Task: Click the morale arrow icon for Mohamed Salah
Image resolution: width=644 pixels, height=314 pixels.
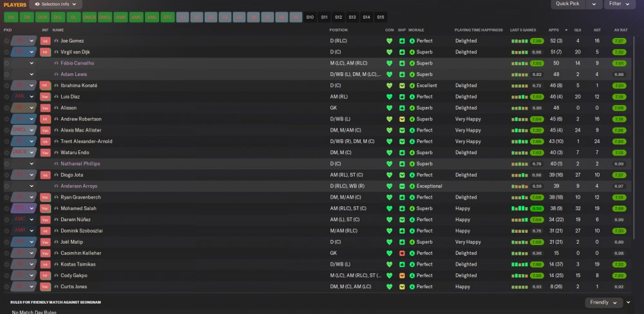Action: 412,208
